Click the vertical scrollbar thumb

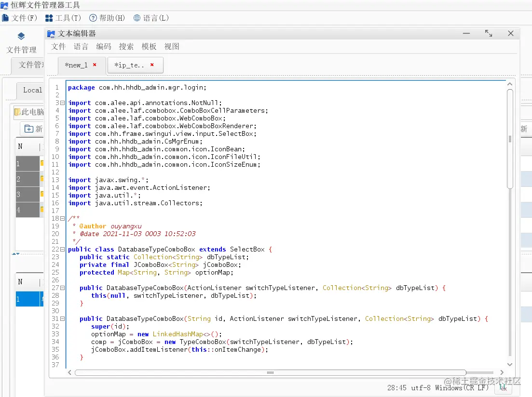click(x=510, y=139)
